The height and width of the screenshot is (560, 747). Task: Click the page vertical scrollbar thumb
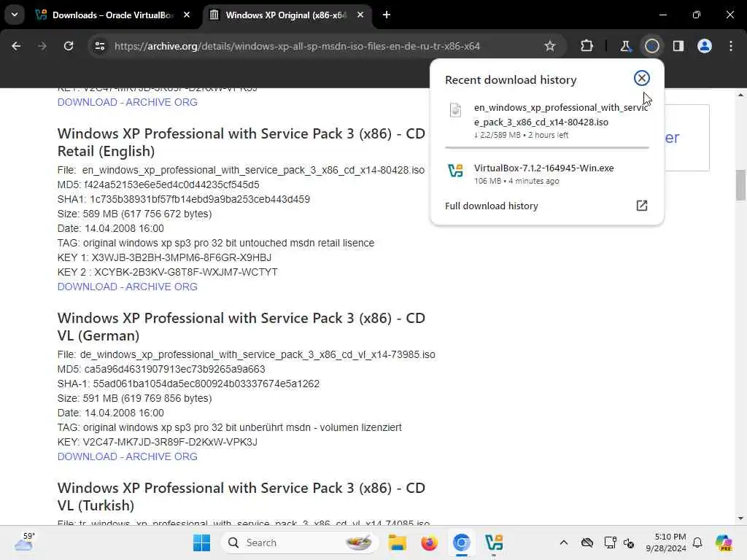tap(740, 184)
